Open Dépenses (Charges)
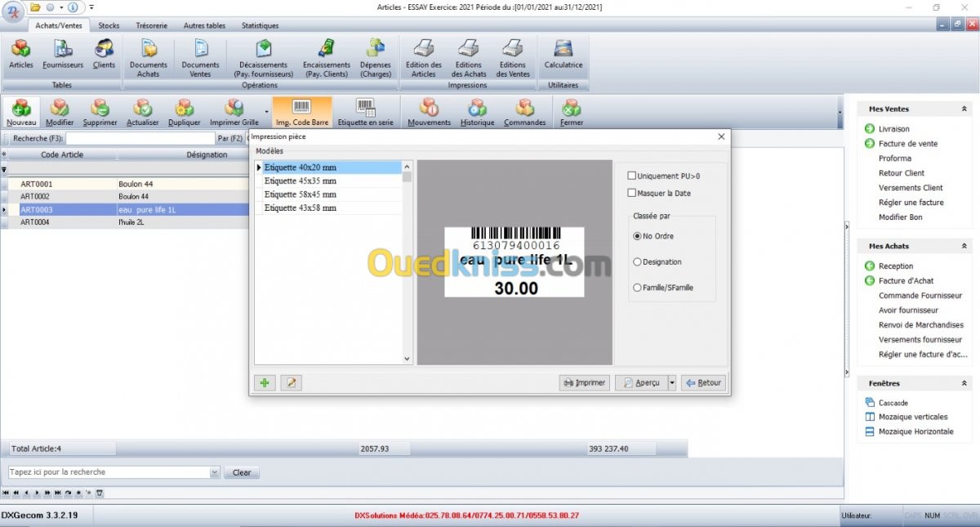The width and height of the screenshot is (980, 527). click(376, 58)
